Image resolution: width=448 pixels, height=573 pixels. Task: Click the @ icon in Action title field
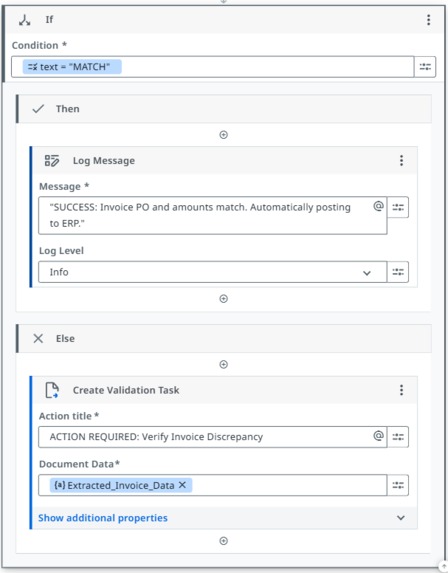(x=378, y=436)
